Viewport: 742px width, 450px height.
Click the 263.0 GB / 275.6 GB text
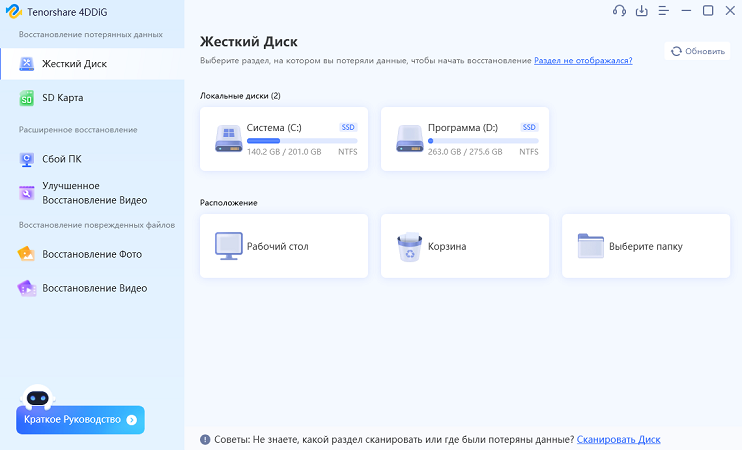pyautogui.click(x=465, y=152)
